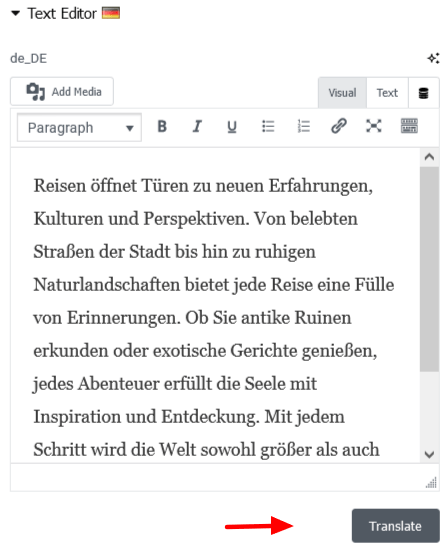Click the scrollbar up arrow
Screen dimensions: 447x554
pos(429,157)
